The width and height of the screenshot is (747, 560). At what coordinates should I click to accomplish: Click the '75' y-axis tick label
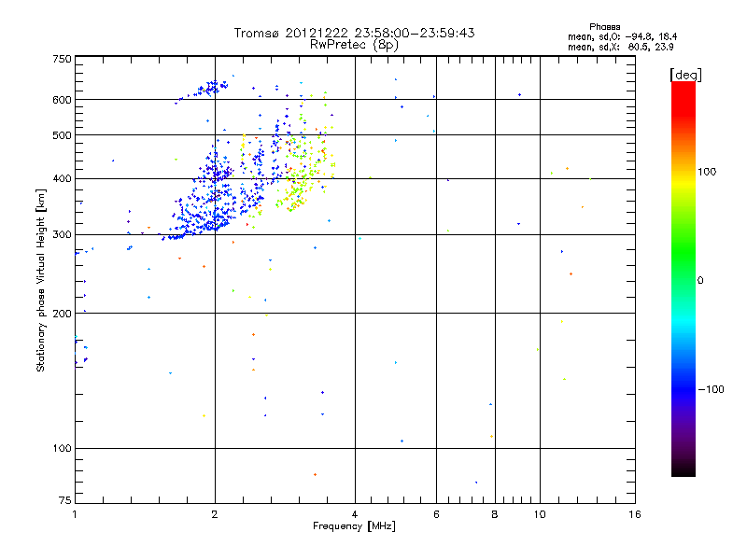pos(65,500)
